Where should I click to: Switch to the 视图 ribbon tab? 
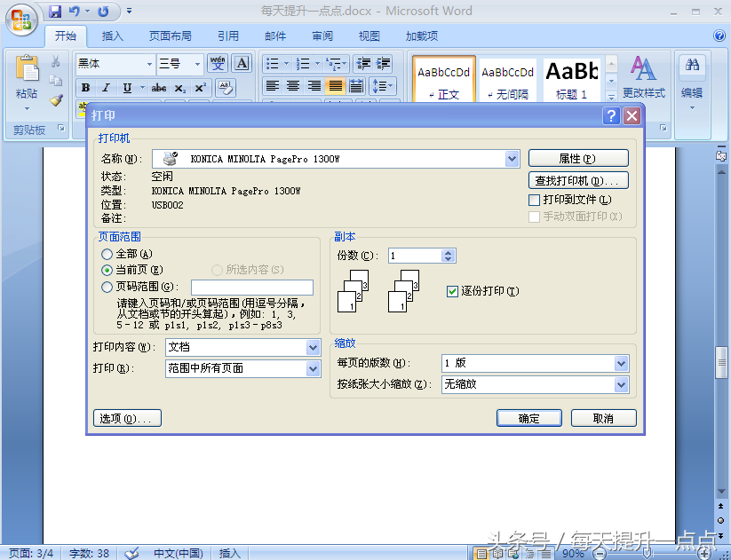pos(369,35)
